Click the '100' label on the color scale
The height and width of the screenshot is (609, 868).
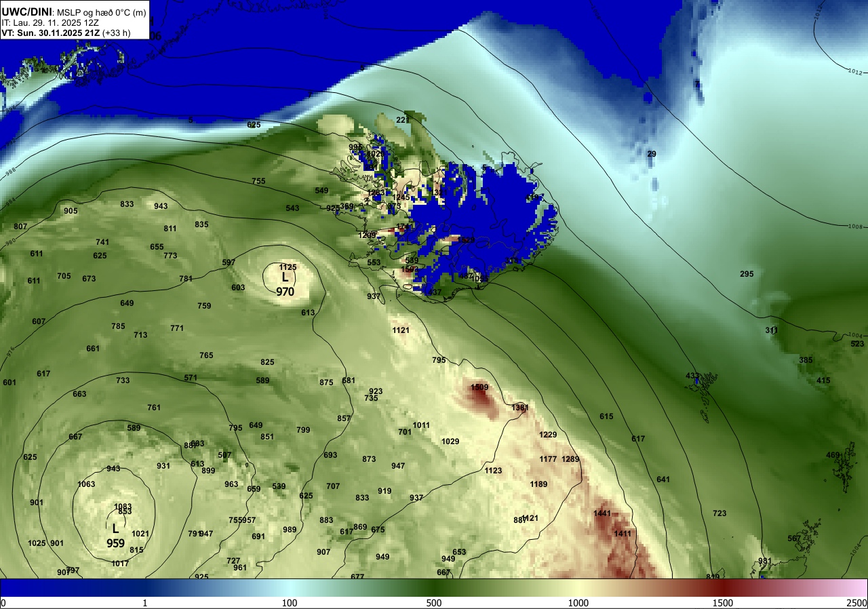click(x=290, y=603)
